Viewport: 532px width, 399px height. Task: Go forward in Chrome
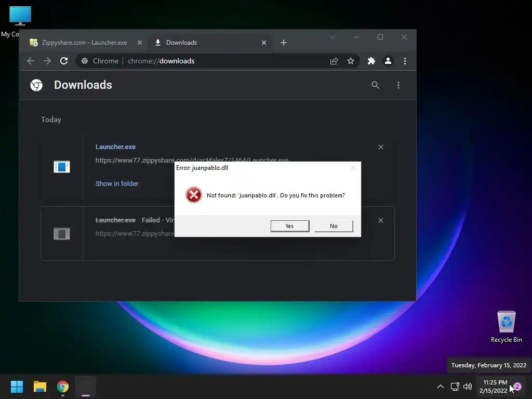pos(47,61)
